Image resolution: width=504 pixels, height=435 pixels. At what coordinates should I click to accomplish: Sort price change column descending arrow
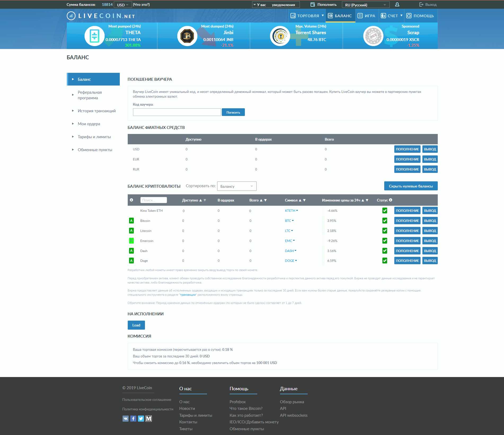click(x=367, y=200)
